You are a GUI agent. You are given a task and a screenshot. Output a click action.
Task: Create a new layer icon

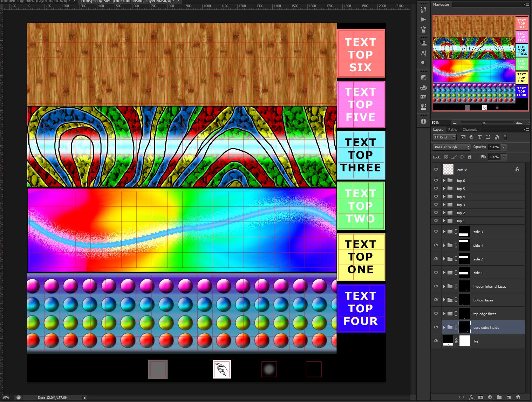click(509, 397)
